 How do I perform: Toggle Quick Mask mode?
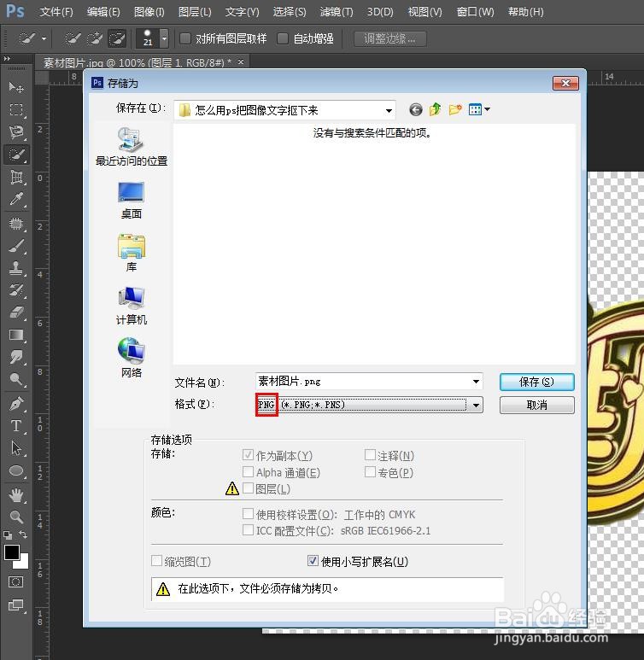point(16,582)
